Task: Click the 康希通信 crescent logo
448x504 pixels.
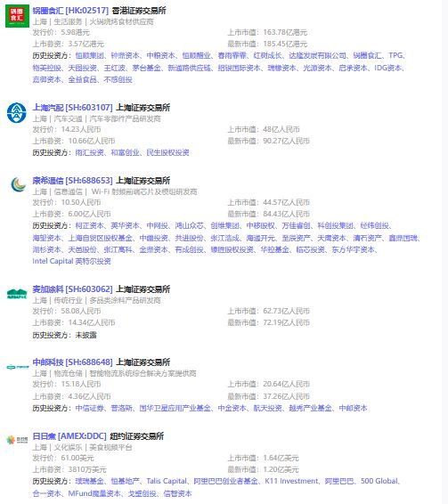Action: pyautogui.click(x=18, y=185)
